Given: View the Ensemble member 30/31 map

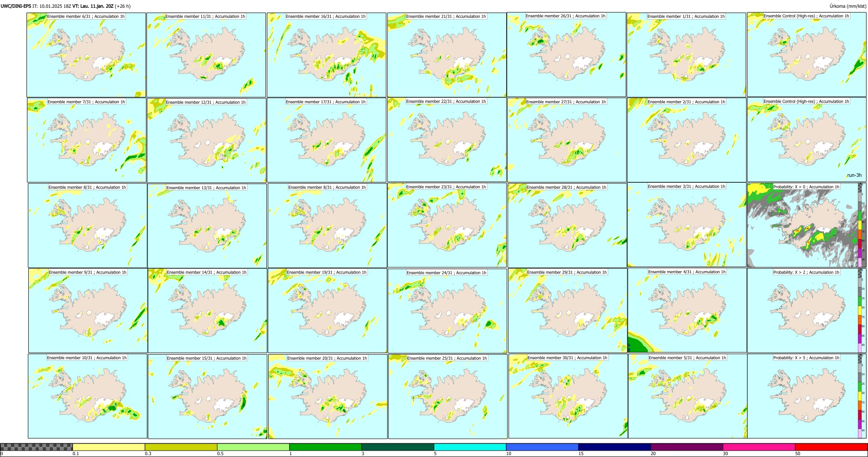Looking at the screenshot, I should tap(568, 396).
